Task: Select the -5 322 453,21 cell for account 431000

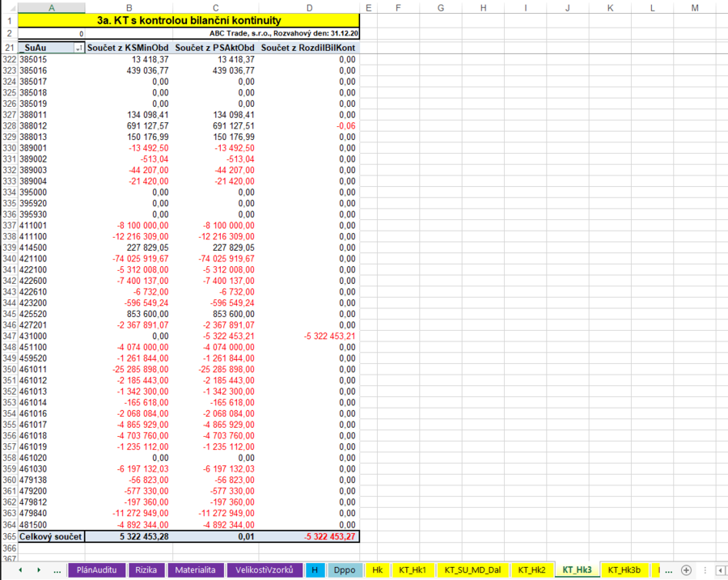Action: [x=310, y=335]
